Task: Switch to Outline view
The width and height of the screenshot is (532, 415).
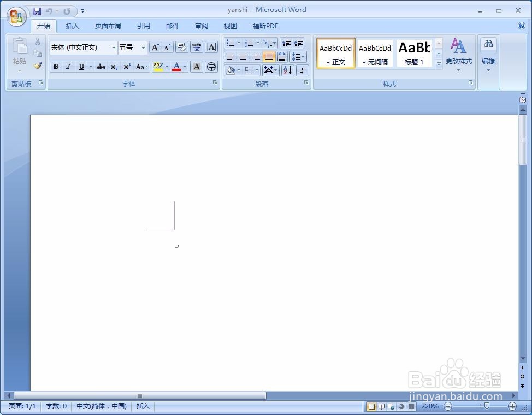Action: point(401,406)
